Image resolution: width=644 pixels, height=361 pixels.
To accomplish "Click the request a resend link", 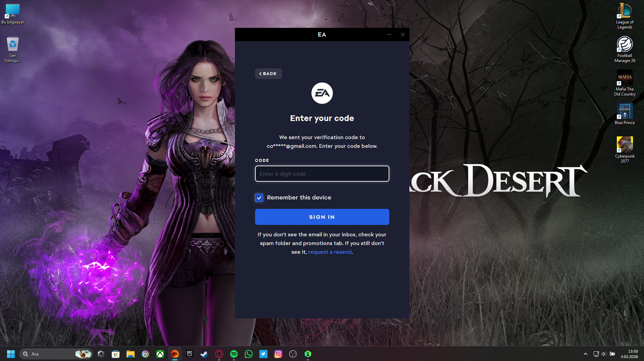I will click(330, 252).
